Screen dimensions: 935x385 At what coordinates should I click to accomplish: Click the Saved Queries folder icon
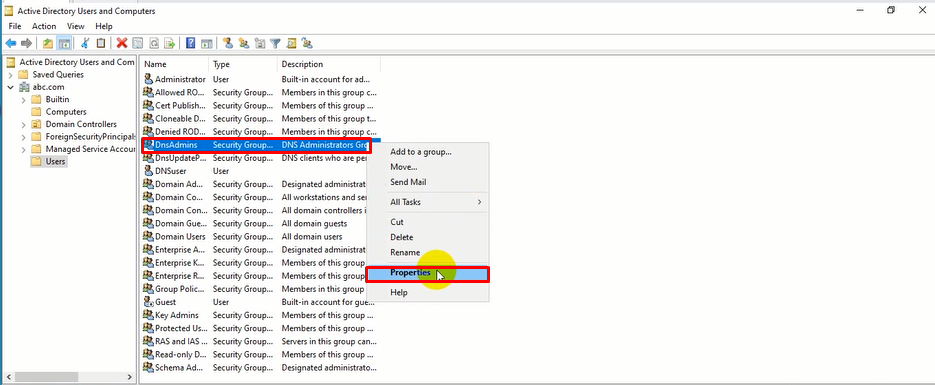coord(24,74)
